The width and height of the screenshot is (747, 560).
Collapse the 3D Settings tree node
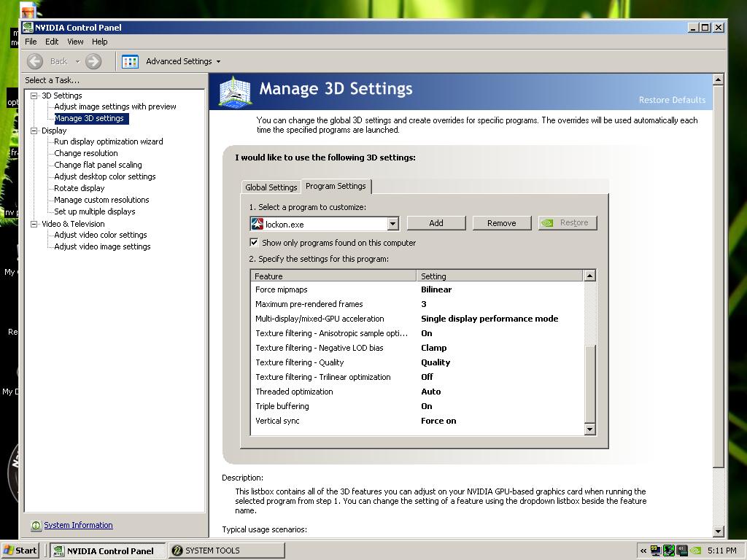(x=34, y=96)
